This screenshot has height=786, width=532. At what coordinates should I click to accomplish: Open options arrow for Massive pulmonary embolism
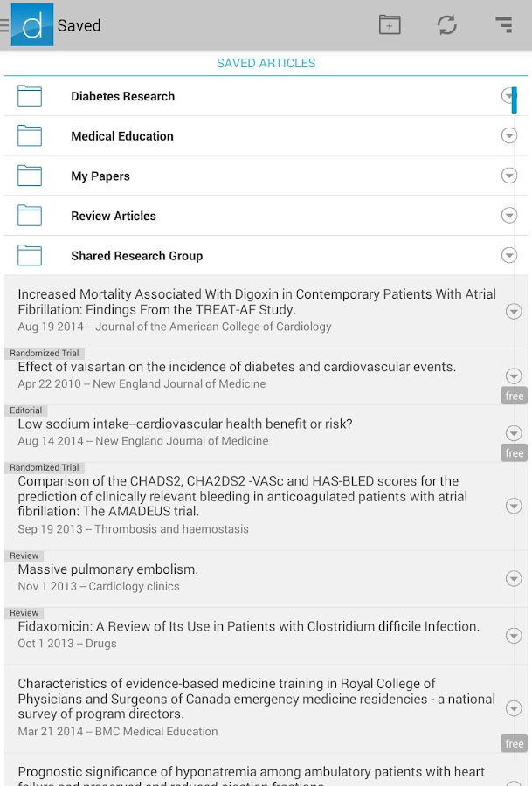[x=514, y=578]
